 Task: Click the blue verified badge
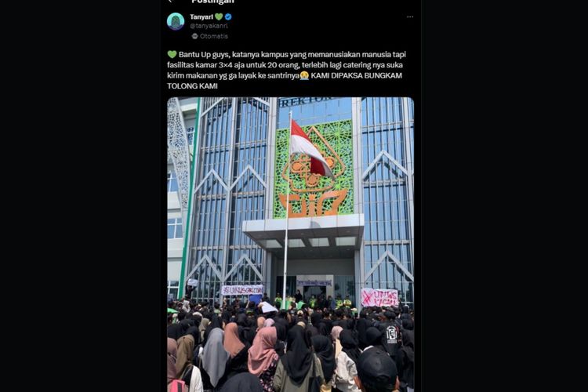click(x=228, y=17)
